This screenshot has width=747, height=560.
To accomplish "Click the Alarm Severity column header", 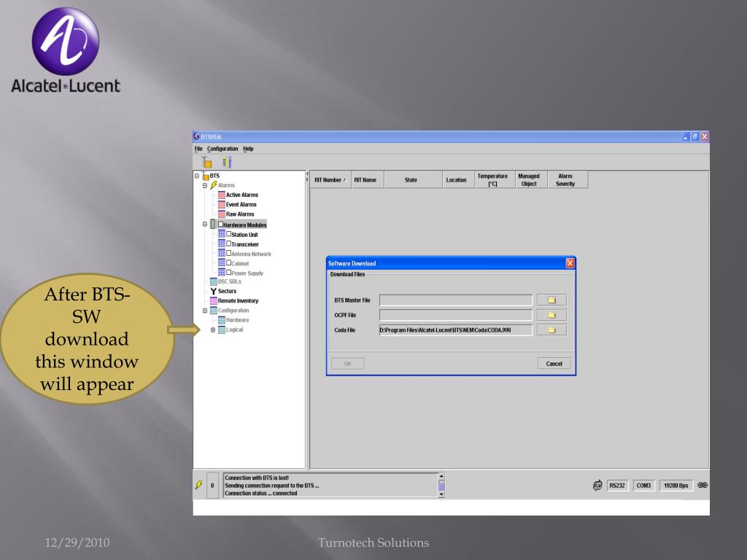I will point(568,179).
